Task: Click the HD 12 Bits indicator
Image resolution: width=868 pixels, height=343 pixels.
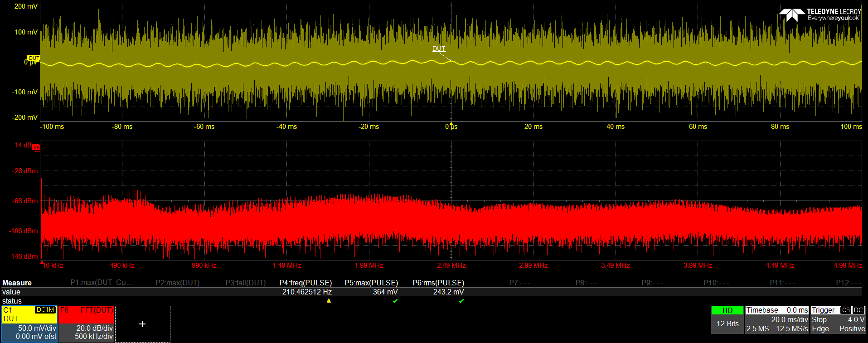Action: pyautogui.click(x=727, y=320)
